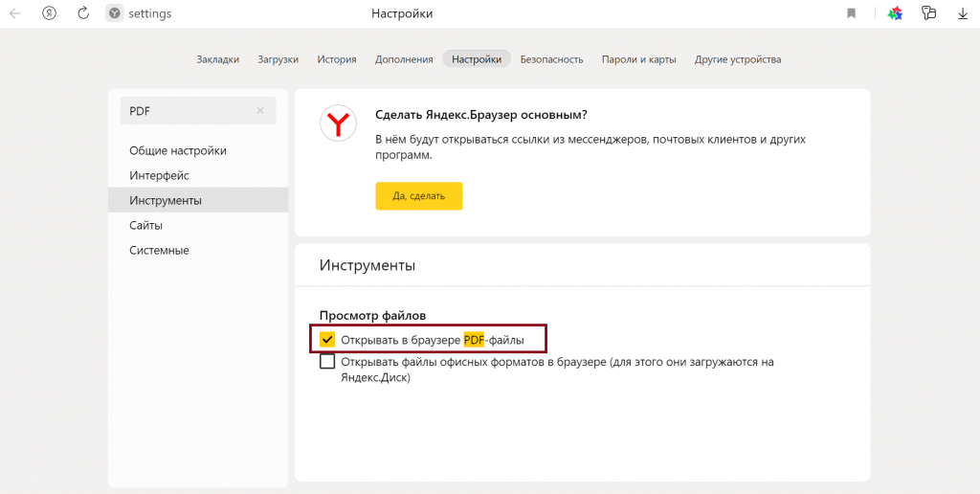Screen dimensions: 980x494
Task: Open the Безопасность tab
Action: click(x=552, y=59)
